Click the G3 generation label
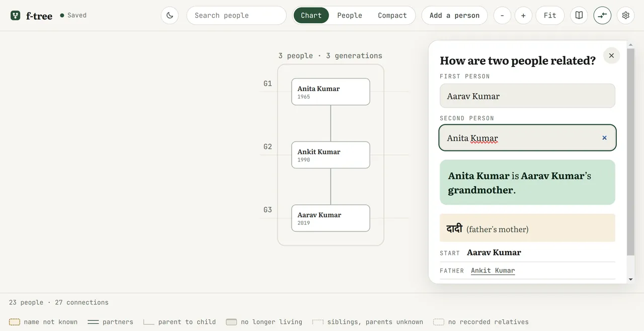This screenshot has height=331, width=644. pyautogui.click(x=268, y=210)
